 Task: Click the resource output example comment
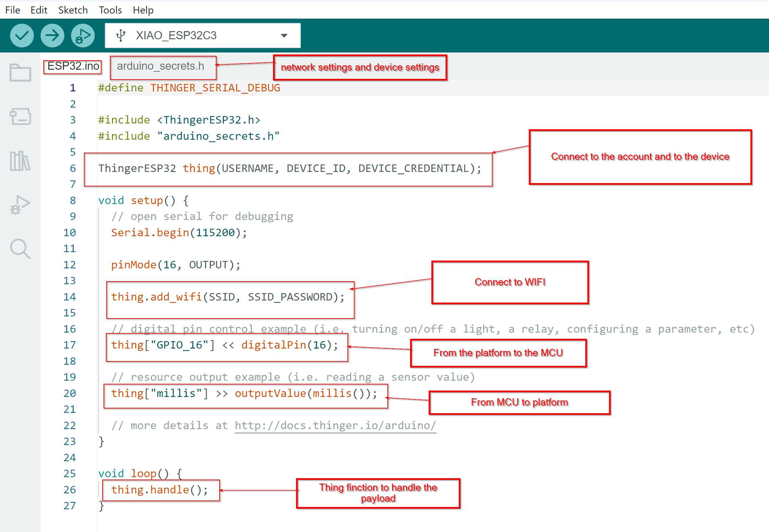tap(293, 377)
